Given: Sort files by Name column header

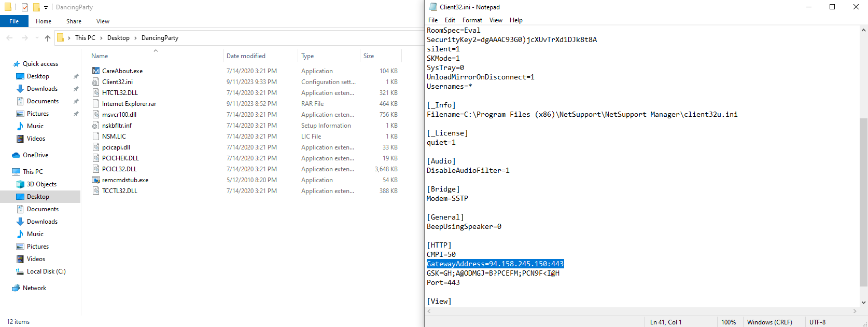Looking at the screenshot, I should [x=100, y=56].
